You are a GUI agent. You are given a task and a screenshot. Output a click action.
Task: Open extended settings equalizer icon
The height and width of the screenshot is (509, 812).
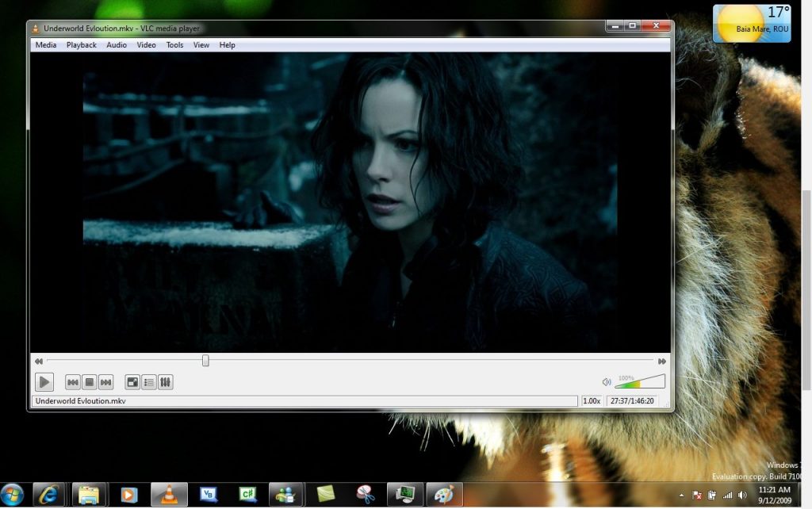[165, 383]
